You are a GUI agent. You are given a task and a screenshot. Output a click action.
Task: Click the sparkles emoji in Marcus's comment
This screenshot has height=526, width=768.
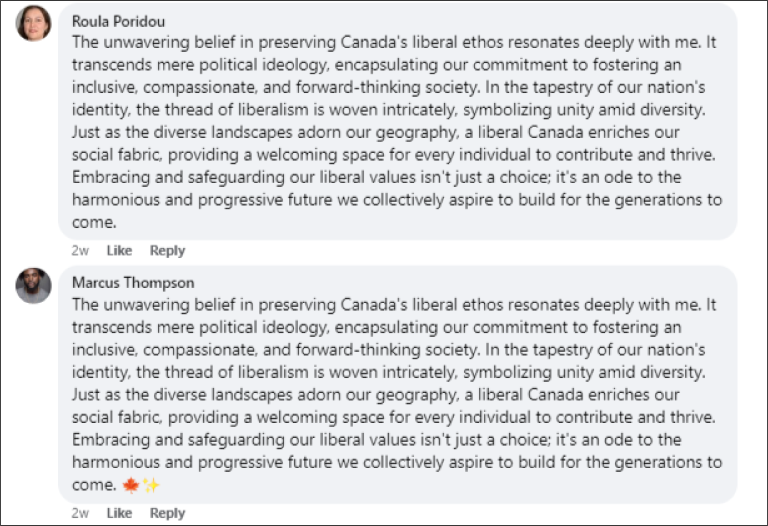tap(150, 485)
